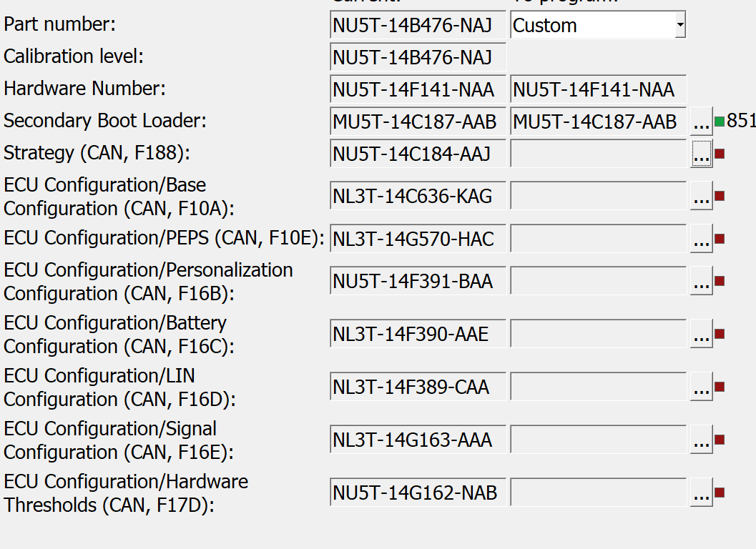The height and width of the screenshot is (549, 756).
Task: Click Hardware Number to-program field
Action: click(x=598, y=90)
